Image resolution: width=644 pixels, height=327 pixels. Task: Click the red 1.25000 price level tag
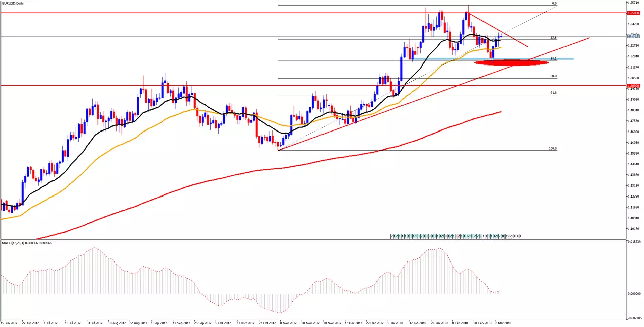pyautogui.click(x=633, y=13)
